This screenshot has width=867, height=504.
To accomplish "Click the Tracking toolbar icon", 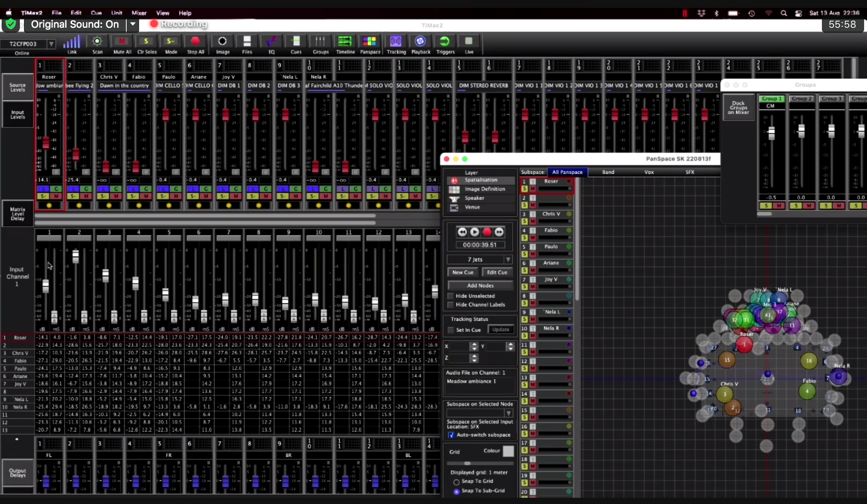I will (396, 41).
